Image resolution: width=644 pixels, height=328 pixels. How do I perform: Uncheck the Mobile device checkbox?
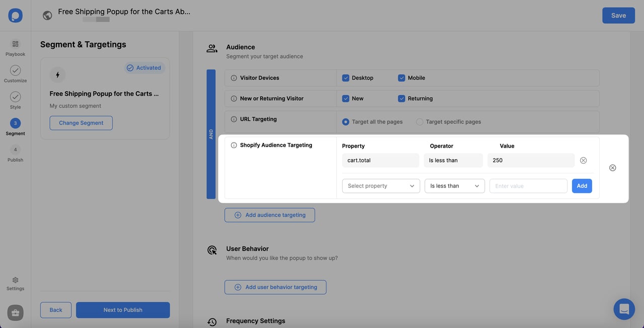(401, 78)
